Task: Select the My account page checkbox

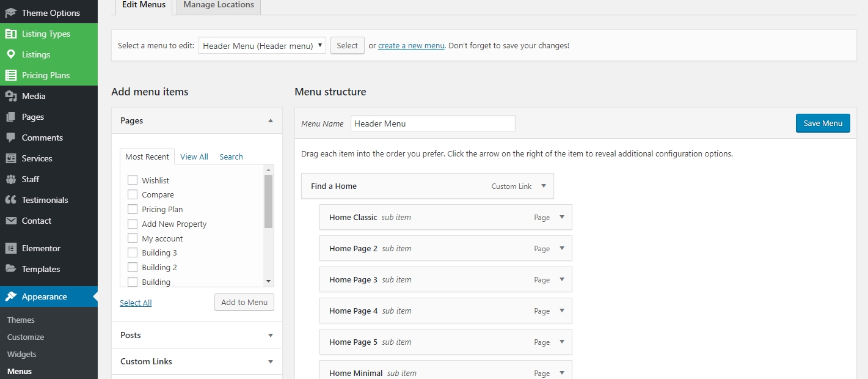Action: click(133, 238)
